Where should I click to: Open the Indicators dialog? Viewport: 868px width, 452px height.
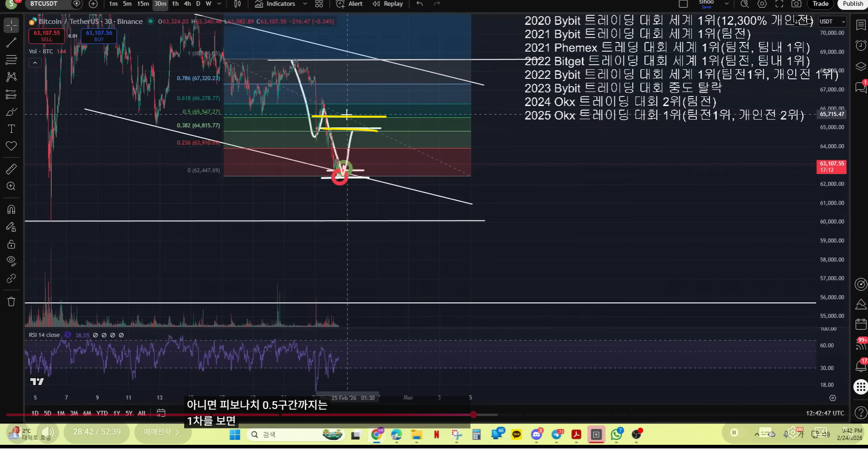click(275, 4)
